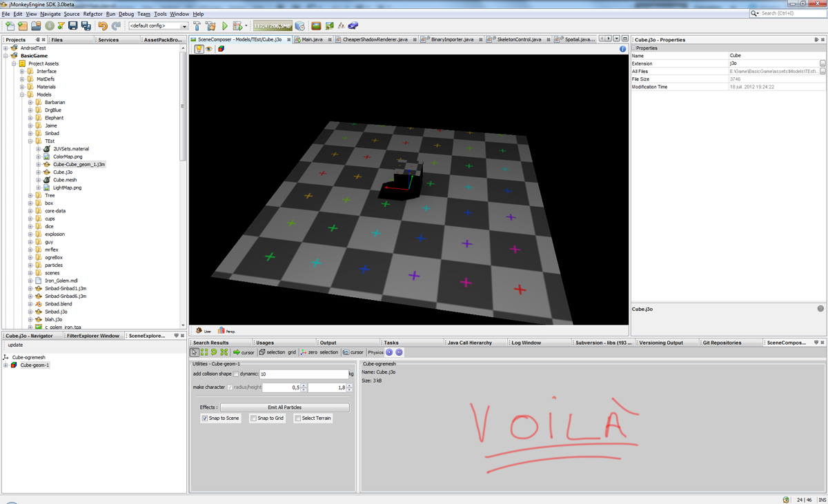This screenshot has width=828, height=504.
Task: Click the collision shape mass input field
Action: click(x=303, y=374)
